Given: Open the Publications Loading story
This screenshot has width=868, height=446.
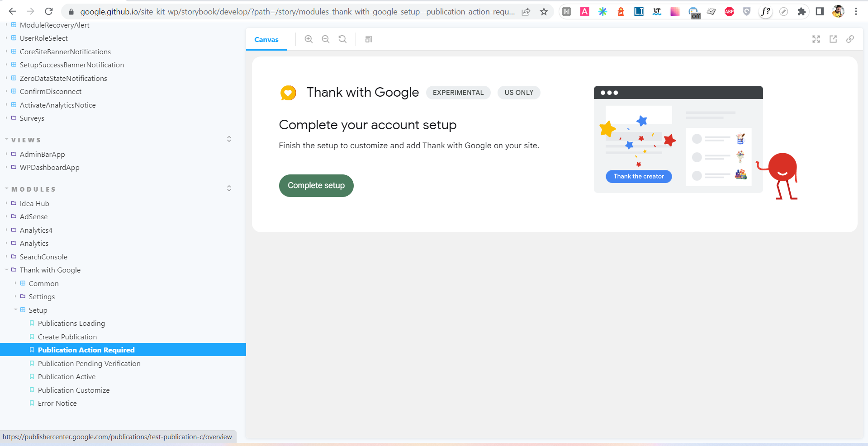Looking at the screenshot, I should point(71,324).
